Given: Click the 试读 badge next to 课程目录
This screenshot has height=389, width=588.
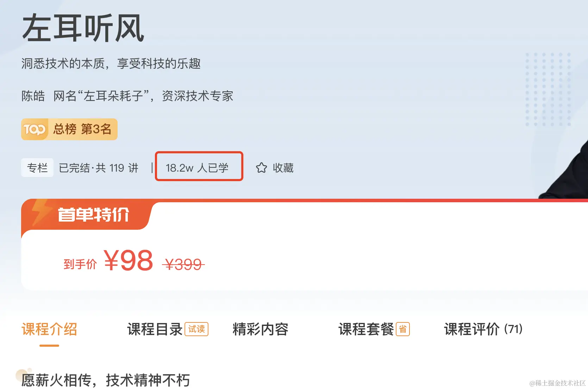Looking at the screenshot, I should (196, 329).
